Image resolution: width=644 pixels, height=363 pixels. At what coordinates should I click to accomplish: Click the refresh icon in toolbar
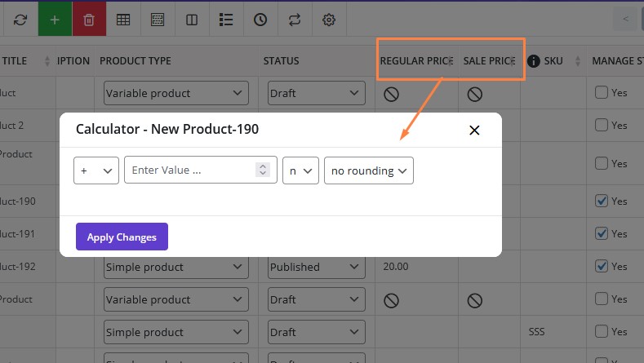coord(20,20)
